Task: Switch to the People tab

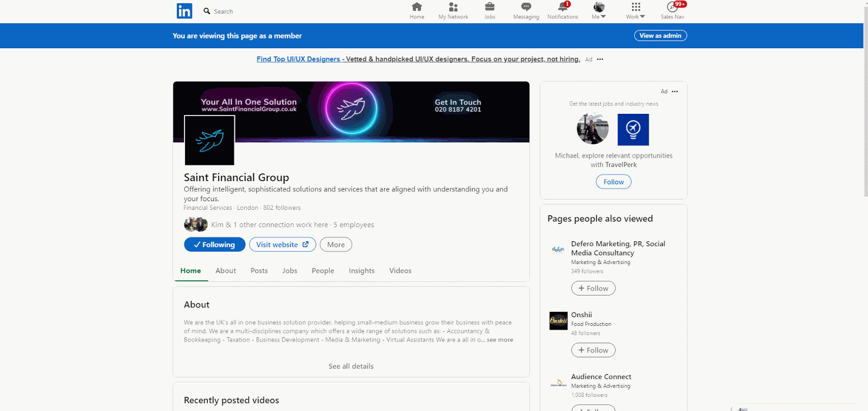Action: pos(323,271)
